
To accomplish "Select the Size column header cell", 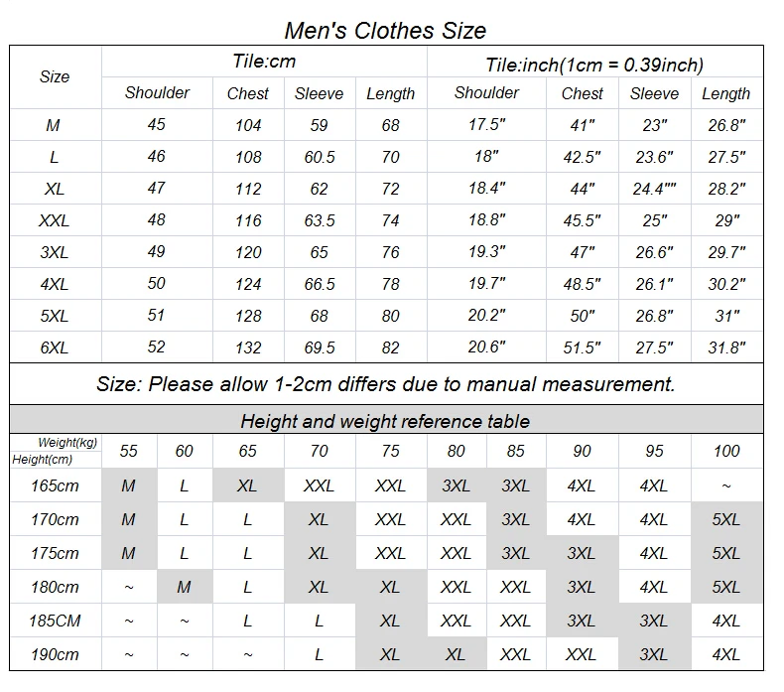I will click(x=55, y=76).
